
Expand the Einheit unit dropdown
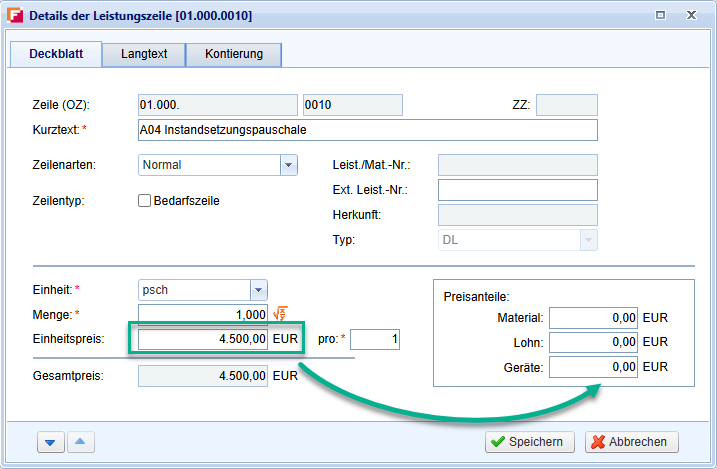258,290
